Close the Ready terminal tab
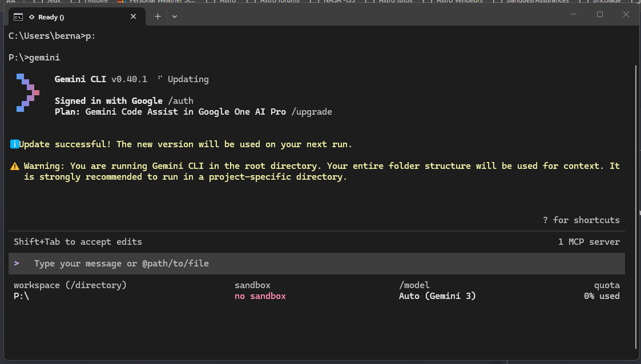Image resolution: width=641 pixels, height=364 pixels. [133, 17]
